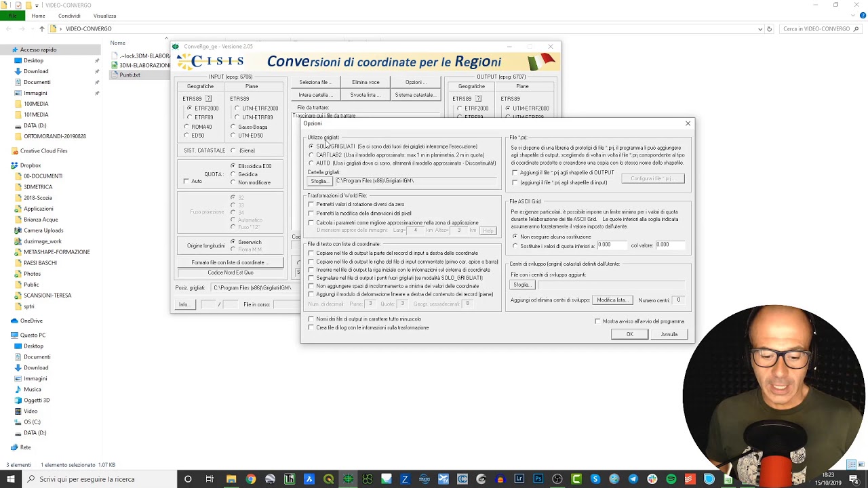Open Task View on the taskbar
The width and height of the screenshot is (868, 488).
(x=210, y=479)
